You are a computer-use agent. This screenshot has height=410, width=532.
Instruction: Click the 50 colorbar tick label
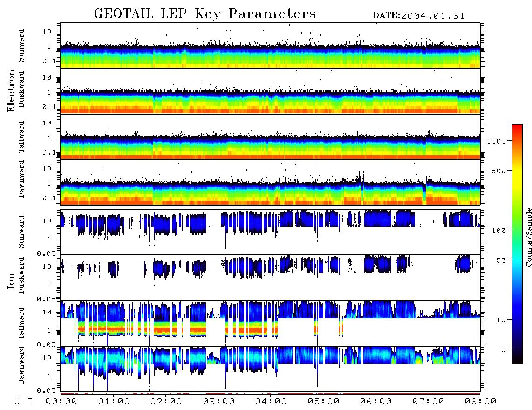pos(501,260)
